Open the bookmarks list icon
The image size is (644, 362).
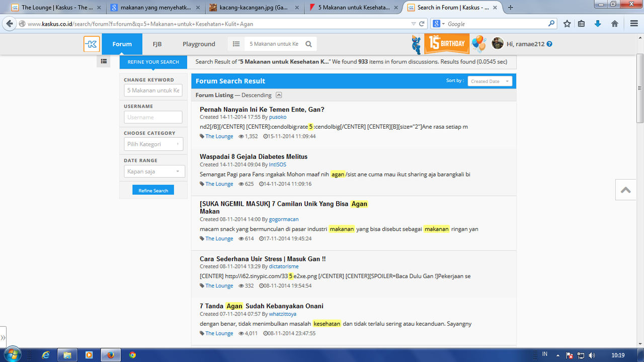[x=582, y=24]
